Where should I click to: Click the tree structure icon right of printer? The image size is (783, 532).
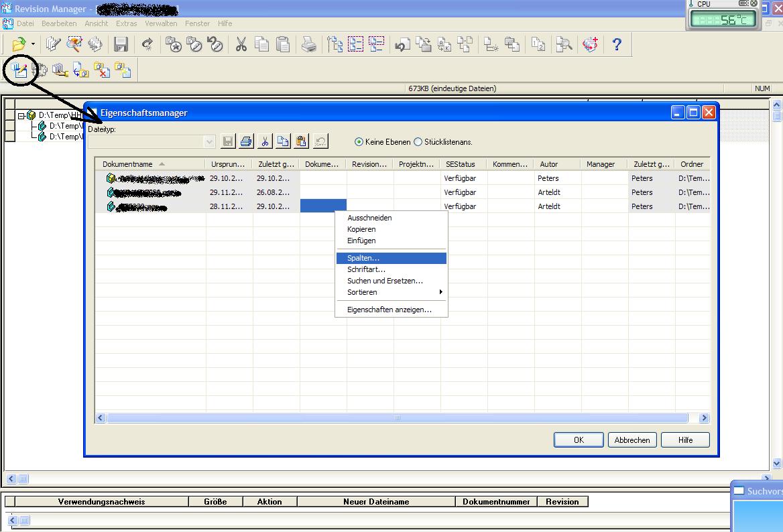pos(335,44)
